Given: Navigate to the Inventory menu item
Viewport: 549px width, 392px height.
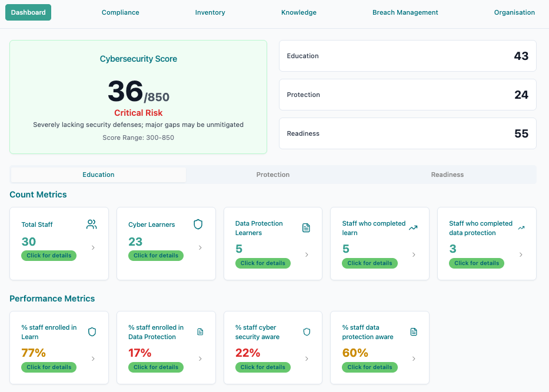Looking at the screenshot, I should [x=210, y=12].
